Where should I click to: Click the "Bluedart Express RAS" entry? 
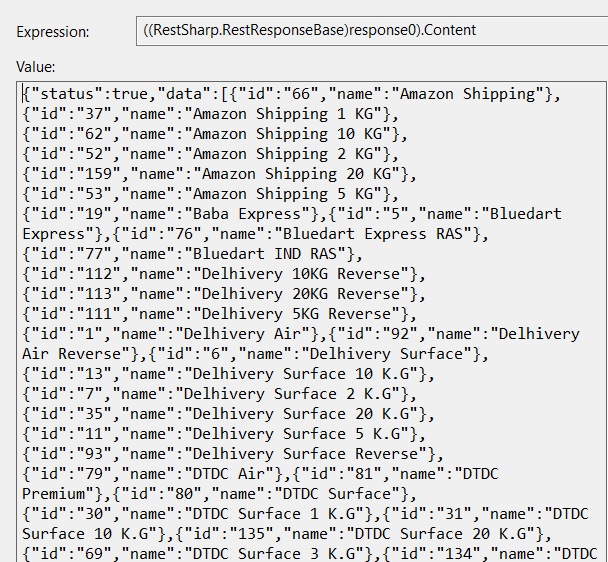click(301, 234)
